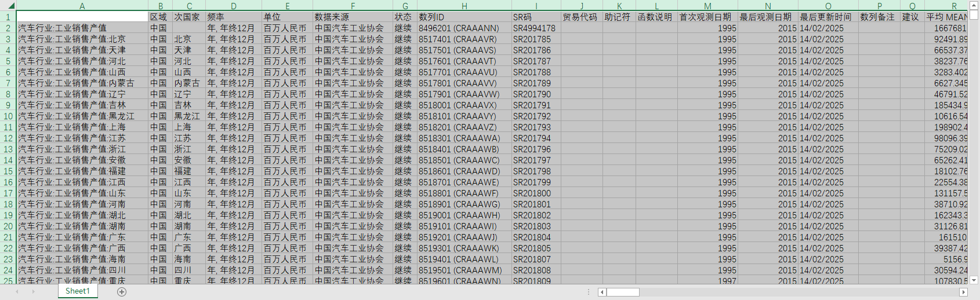
Task: Click value 46791.52 in column R
Action: pos(946,94)
